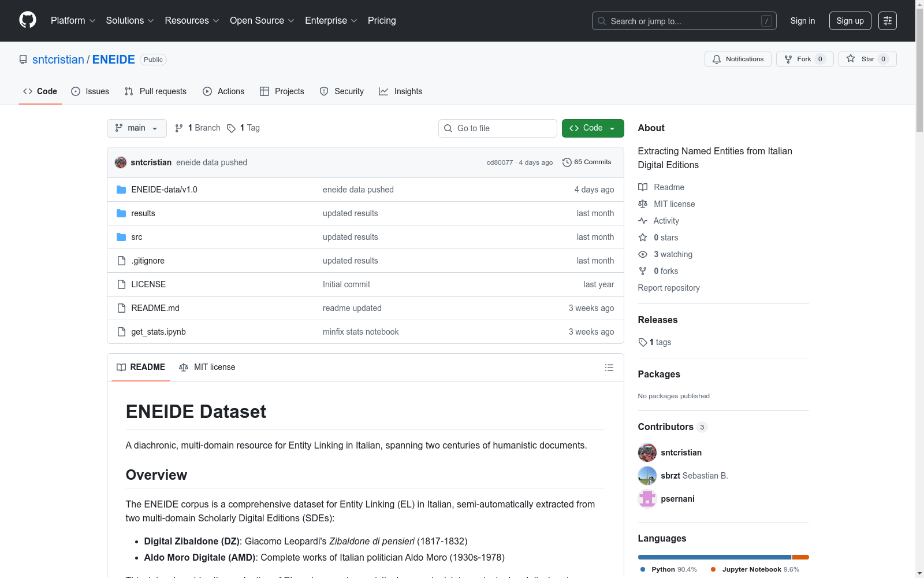Open Releases heading link
This screenshot has width=924, height=578.
click(x=658, y=320)
